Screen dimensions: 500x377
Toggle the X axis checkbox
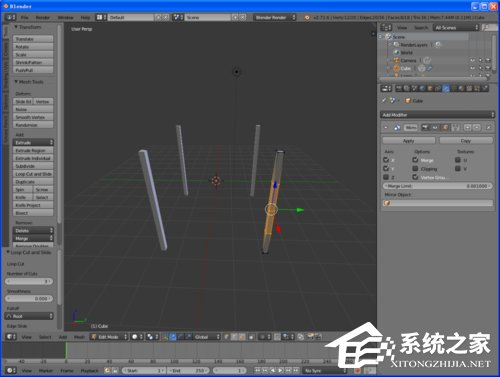386,160
